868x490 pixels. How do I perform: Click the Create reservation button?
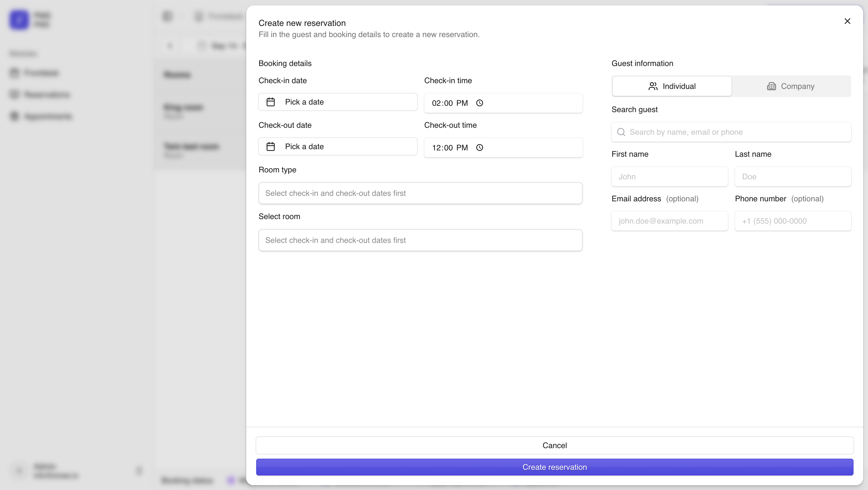click(555, 467)
